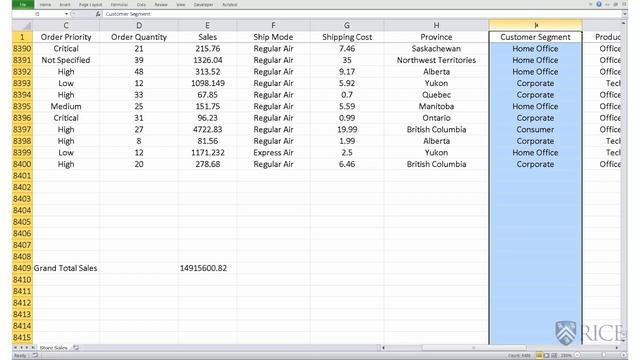Image resolution: width=640 pixels, height=360 pixels.
Task: Select column G header
Action: pos(347,25)
